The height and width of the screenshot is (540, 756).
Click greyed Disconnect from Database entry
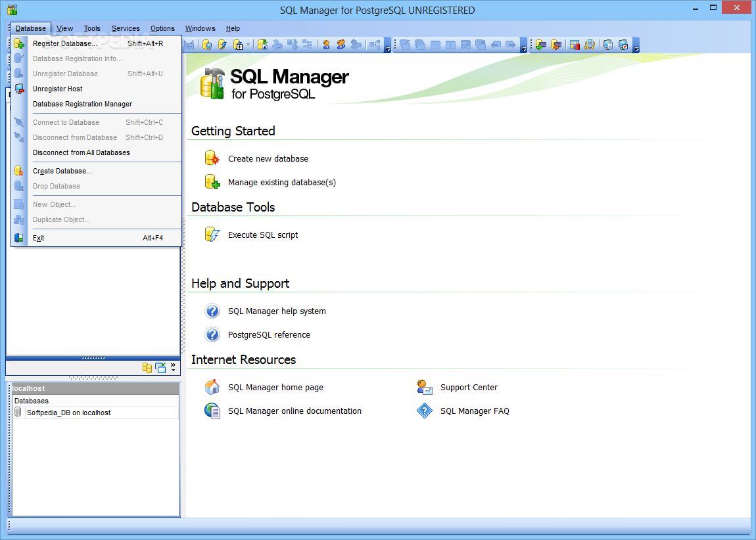pos(97,137)
